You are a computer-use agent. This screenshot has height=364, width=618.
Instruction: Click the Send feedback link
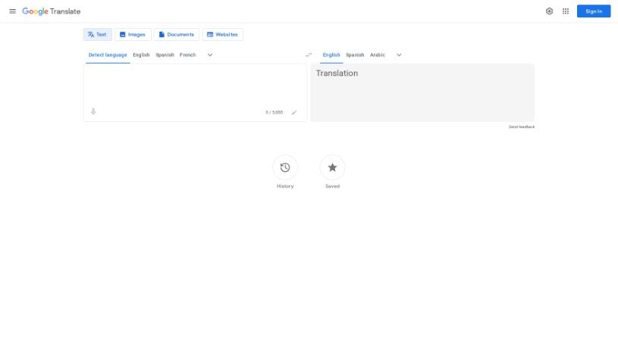pos(522,127)
